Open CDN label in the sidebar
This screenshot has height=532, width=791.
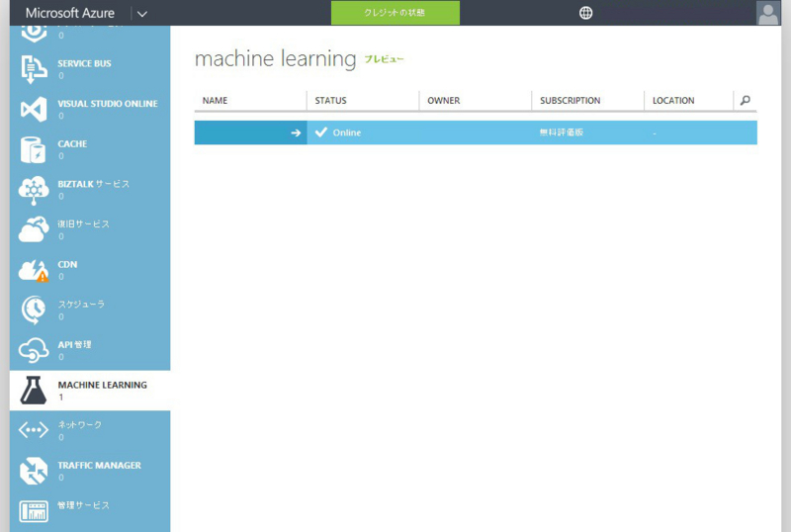[x=67, y=264]
